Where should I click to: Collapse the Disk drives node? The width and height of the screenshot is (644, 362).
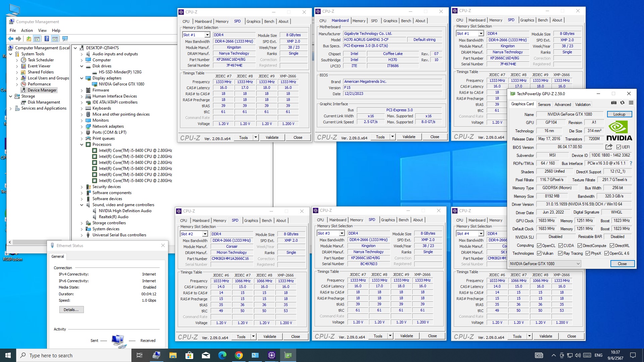82,66
